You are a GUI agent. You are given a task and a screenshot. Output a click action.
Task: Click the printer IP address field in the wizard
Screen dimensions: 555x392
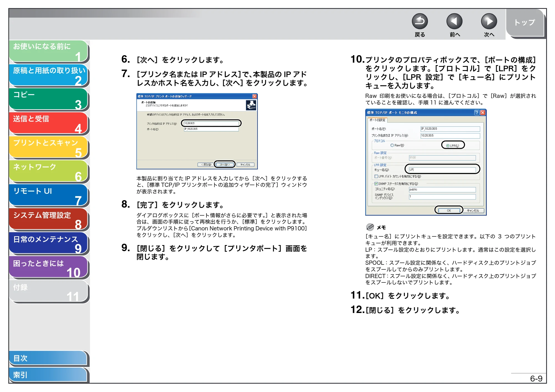pyautogui.click(x=211, y=123)
